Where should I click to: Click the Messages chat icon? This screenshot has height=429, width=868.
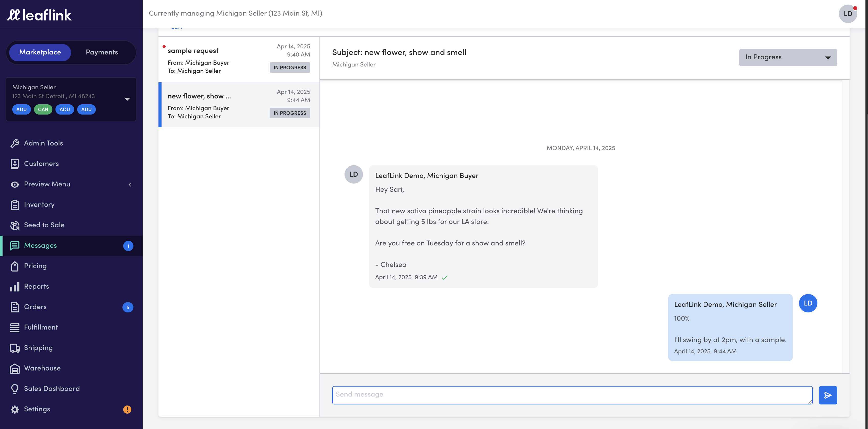point(15,246)
